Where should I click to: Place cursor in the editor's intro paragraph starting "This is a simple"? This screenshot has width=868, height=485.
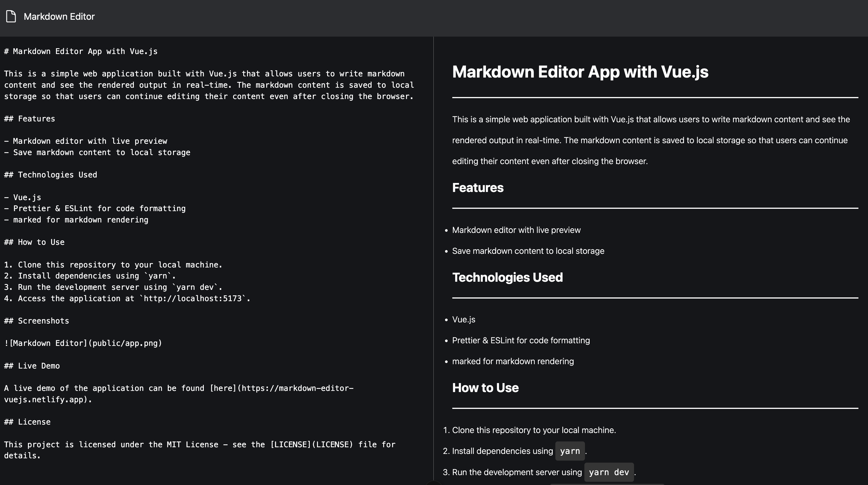pyautogui.click(x=209, y=85)
